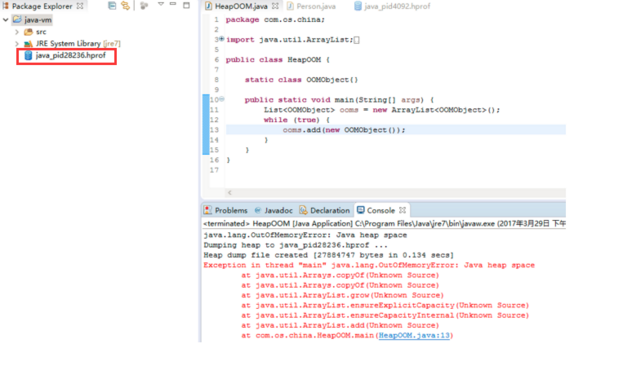
Task: Expand folded import block on line 3
Action: point(221,39)
